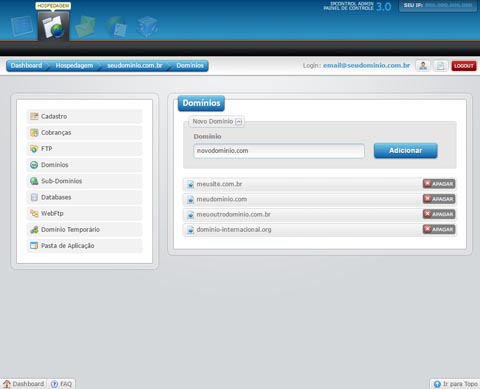Open the envelope email icon in the top bar
The width and height of the screenshot is (480, 389).
coord(85,27)
